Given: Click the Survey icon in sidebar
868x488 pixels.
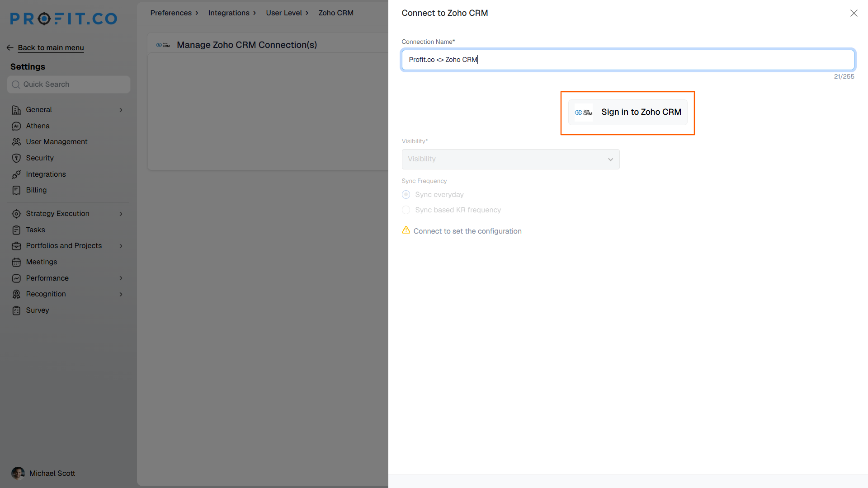Looking at the screenshot, I should point(16,310).
